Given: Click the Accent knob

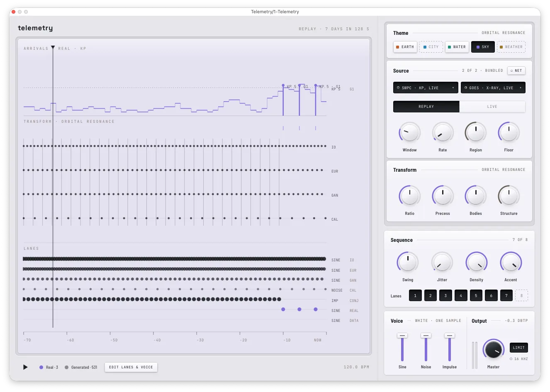Looking at the screenshot, I should (x=511, y=262).
